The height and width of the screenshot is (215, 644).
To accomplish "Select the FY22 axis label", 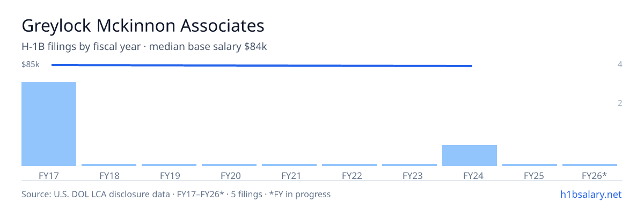I will click(349, 176).
